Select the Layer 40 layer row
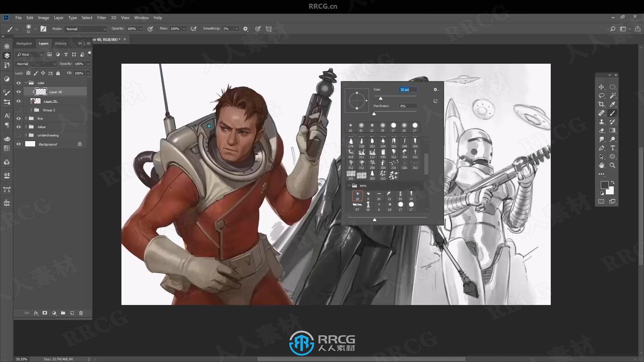The height and width of the screenshot is (362, 644). tap(55, 92)
